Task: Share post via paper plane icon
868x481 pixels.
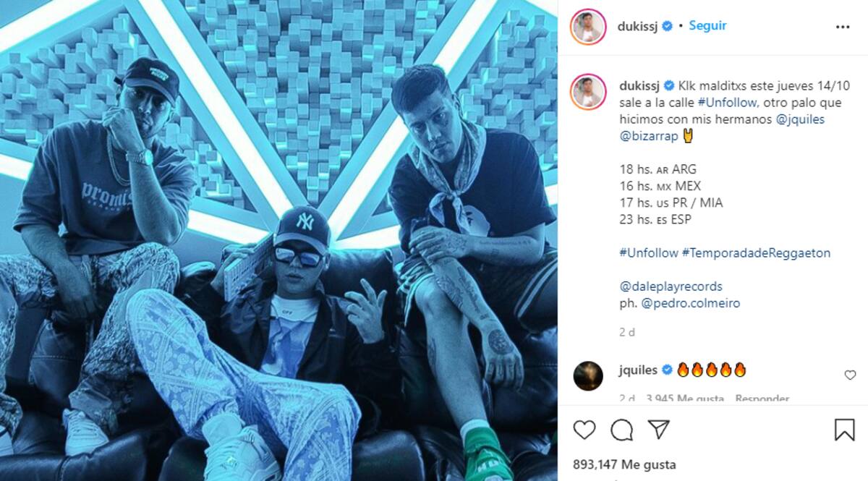Action: coord(658,430)
